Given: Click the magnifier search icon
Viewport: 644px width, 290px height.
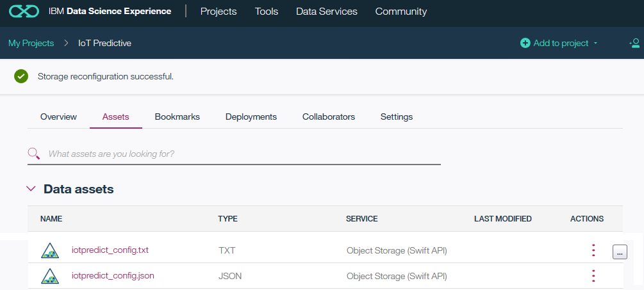Looking at the screenshot, I should click(33, 154).
